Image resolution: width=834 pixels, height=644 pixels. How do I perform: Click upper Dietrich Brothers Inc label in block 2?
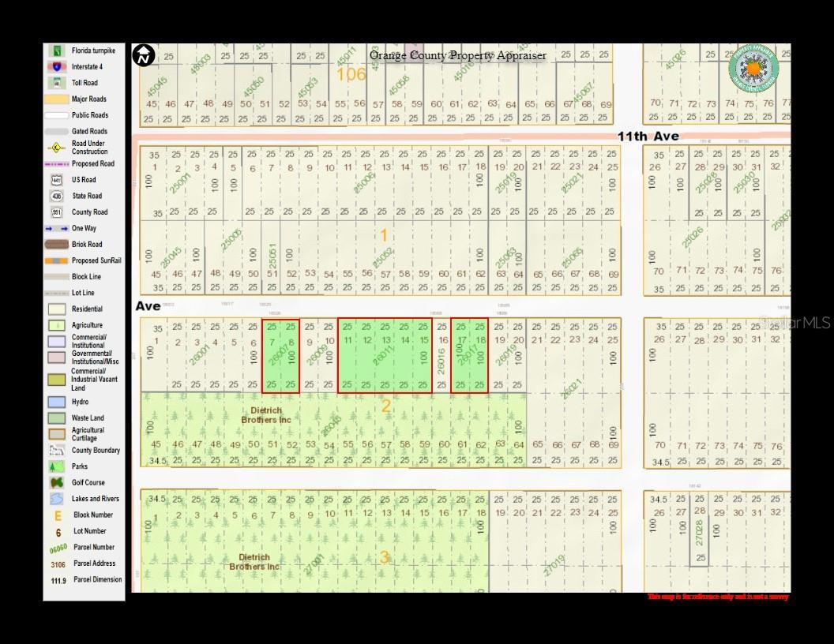[x=266, y=415]
